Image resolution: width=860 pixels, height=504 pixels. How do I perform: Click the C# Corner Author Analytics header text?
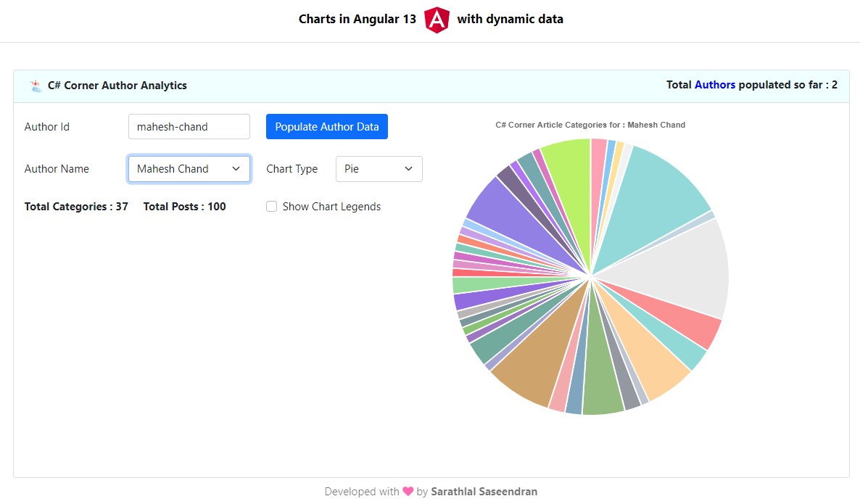117,85
